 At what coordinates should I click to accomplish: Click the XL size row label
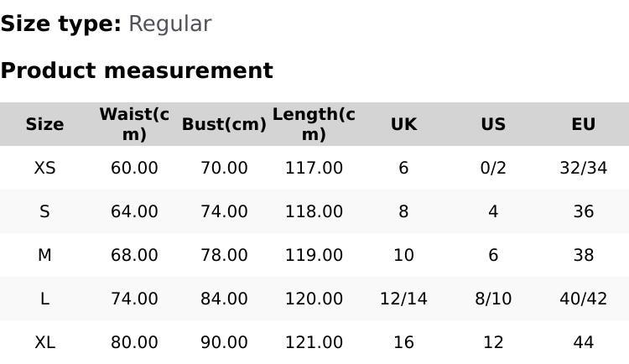tap(44, 342)
